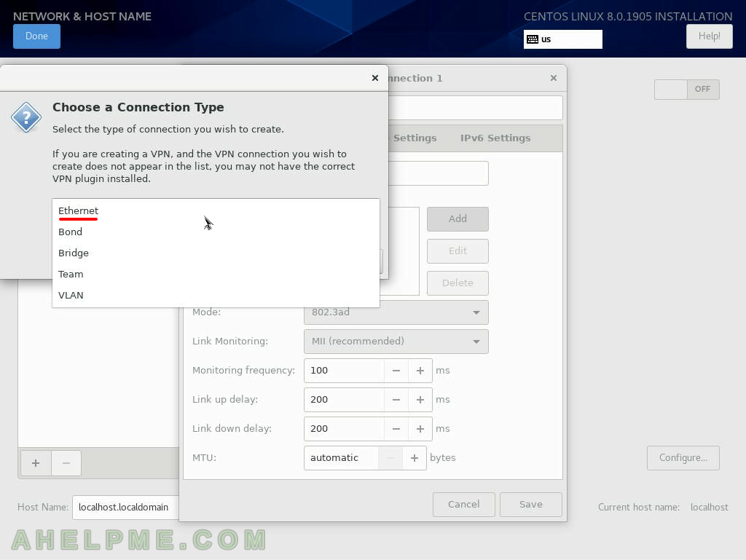
Task: Open the Help! button
Action: click(x=709, y=36)
